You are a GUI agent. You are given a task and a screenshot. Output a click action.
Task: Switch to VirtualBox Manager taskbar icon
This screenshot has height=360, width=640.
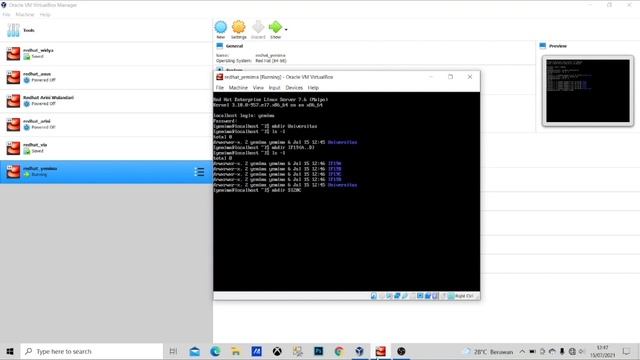[360, 351]
